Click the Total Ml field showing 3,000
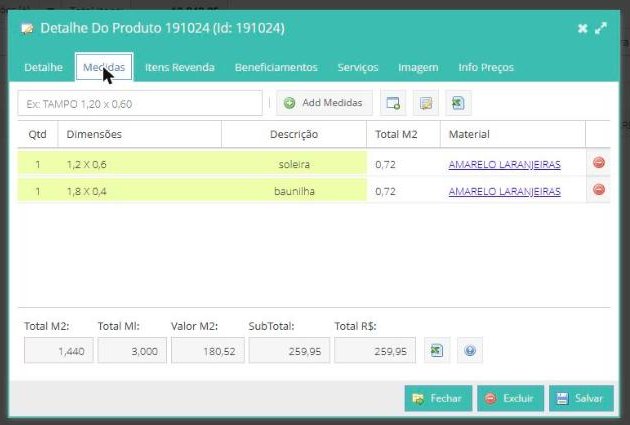The image size is (630, 425). coord(132,351)
